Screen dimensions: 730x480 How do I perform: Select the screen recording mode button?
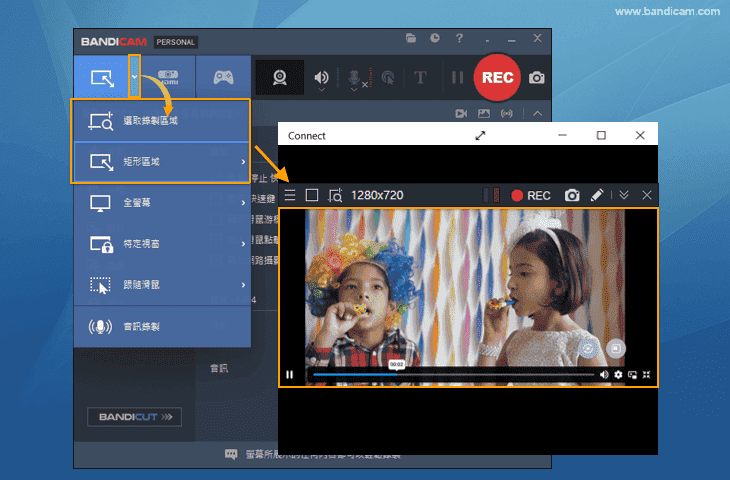click(102, 77)
